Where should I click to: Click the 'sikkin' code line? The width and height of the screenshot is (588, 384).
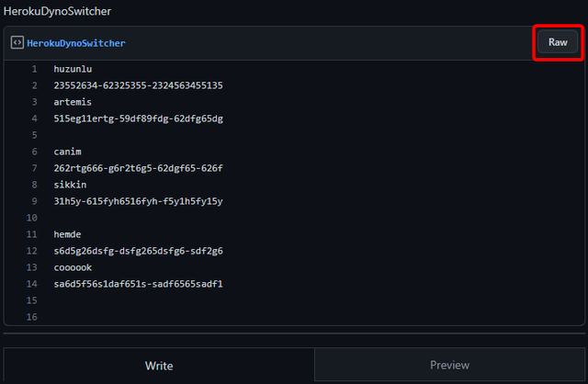click(70, 185)
